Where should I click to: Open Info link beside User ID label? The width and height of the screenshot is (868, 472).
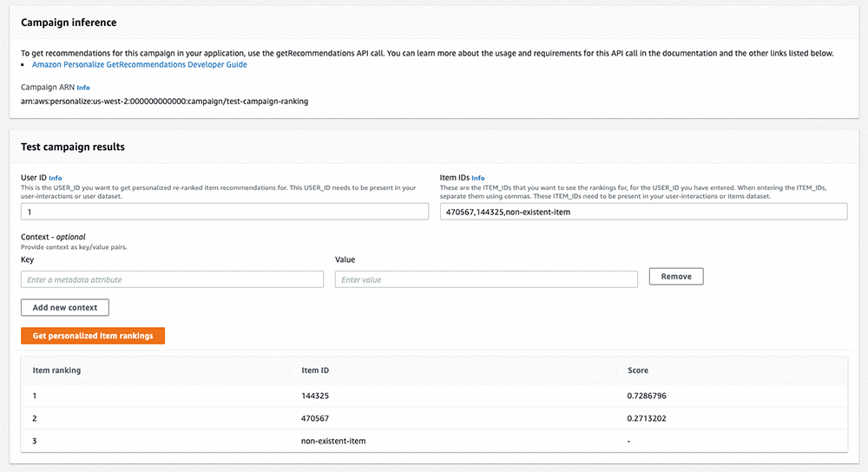(x=56, y=178)
